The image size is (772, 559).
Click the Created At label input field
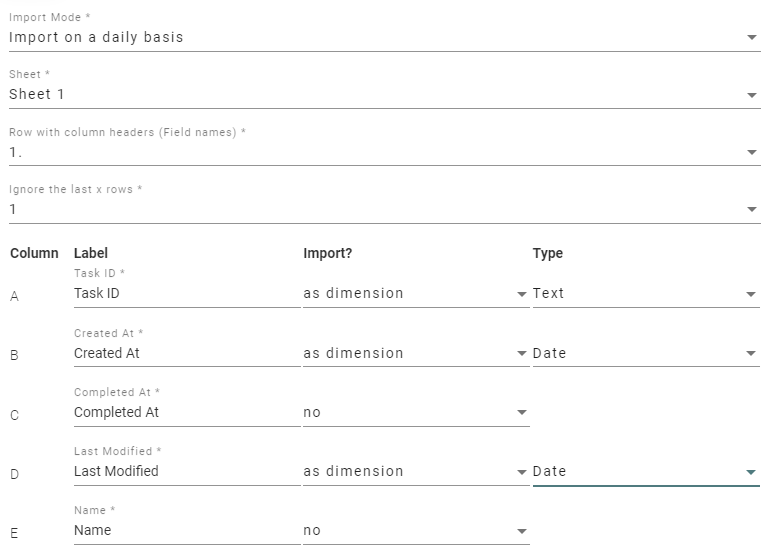(186, 353)
